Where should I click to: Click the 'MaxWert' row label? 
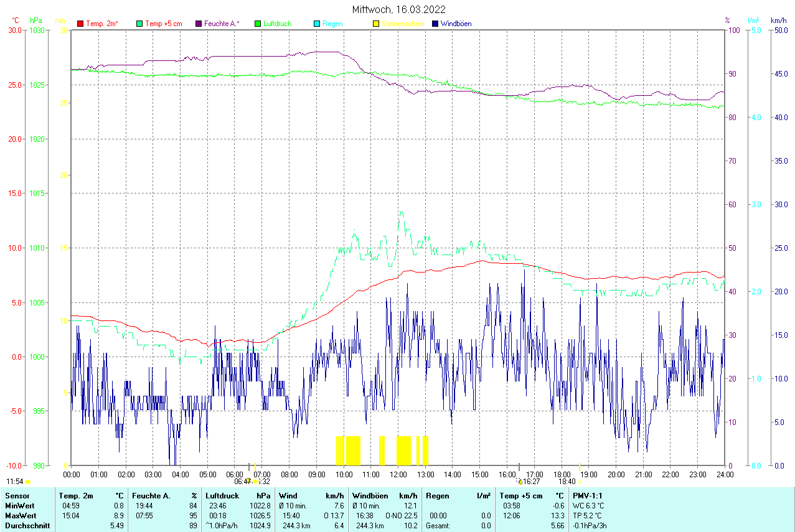click(x=20, y=516)
